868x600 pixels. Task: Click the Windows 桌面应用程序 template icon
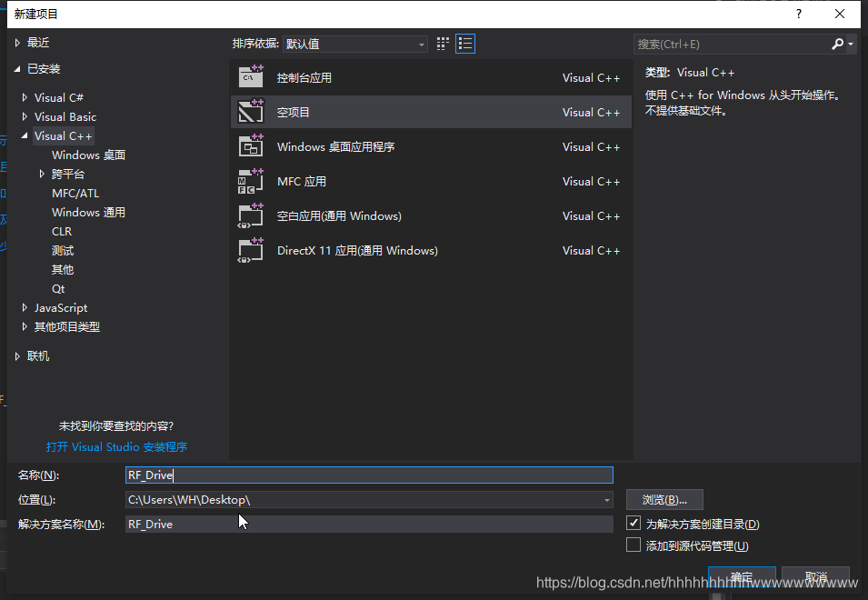click(x=251, y=146)
